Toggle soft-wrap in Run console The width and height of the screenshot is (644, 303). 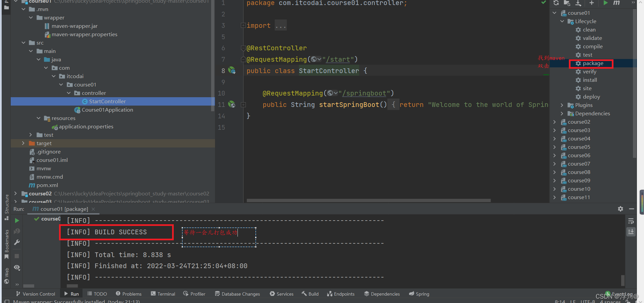631,221
